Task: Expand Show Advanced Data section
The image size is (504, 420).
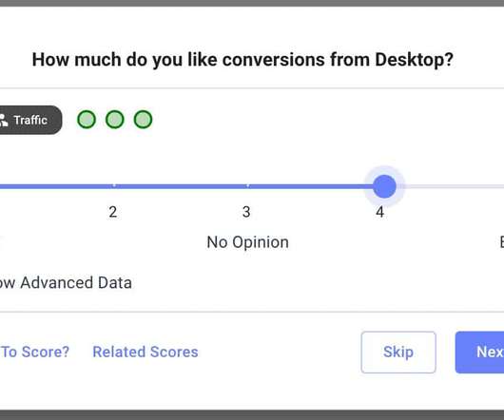Action: tap(66, 283)
